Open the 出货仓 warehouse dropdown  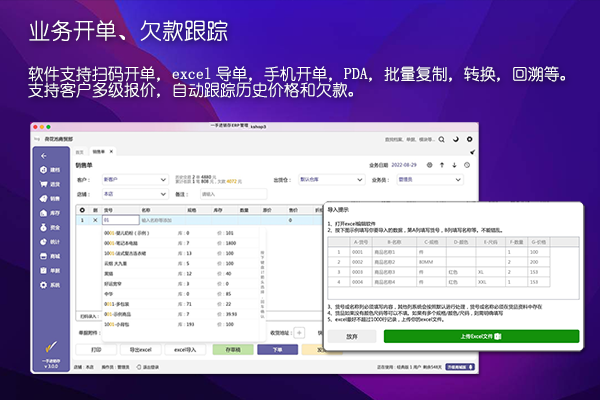click(x=331, y=180)
